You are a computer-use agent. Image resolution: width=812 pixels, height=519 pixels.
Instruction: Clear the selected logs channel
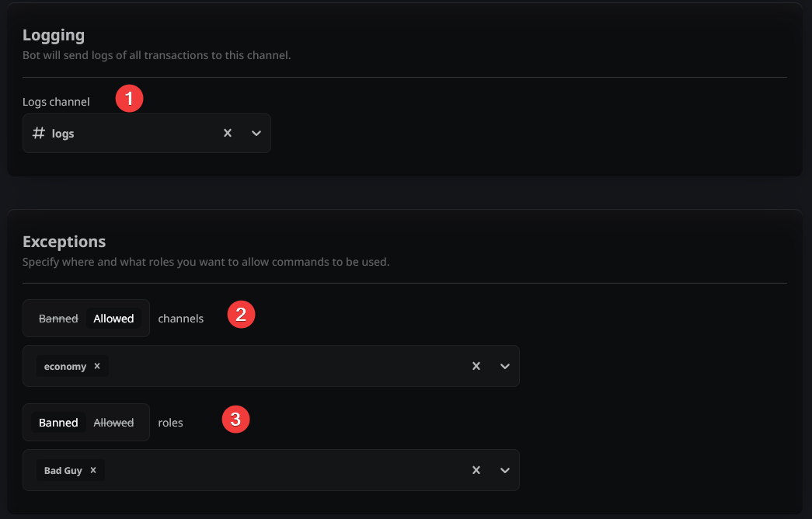[228, 133]
